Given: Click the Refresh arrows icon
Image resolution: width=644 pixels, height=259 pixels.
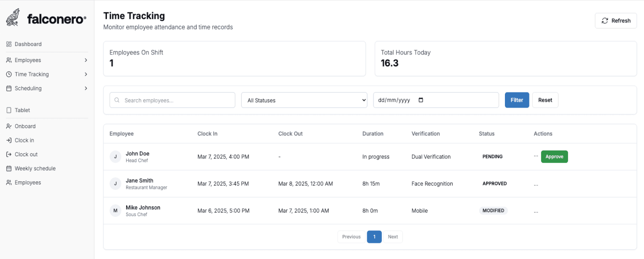Looking at the screenshot, I should coord(605,21).
